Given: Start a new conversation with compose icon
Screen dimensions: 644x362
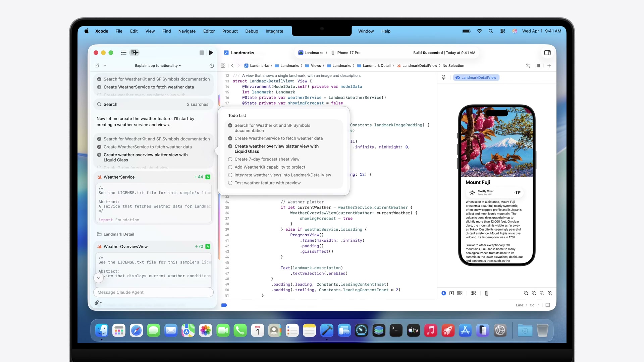Looking at the screenshot, I should click(97, 66).
